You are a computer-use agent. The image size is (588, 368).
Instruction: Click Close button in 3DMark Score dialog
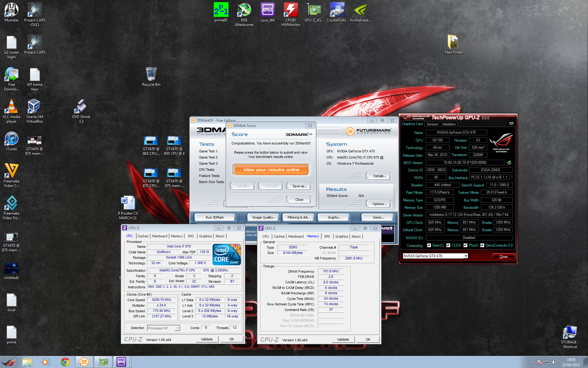point(299,200)
